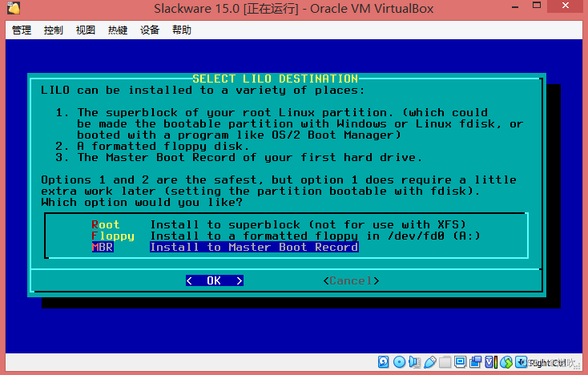Open the 视图 menu
Image resolution: width=588 pixels, height=375 pixels.
tap(86, 30)
